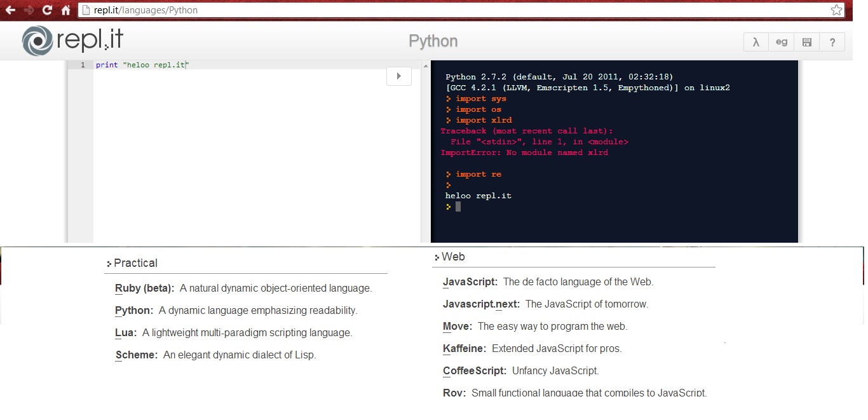Bookmark this page with the star icon
This screenshot has width=868, height=420.
[836, 10]
